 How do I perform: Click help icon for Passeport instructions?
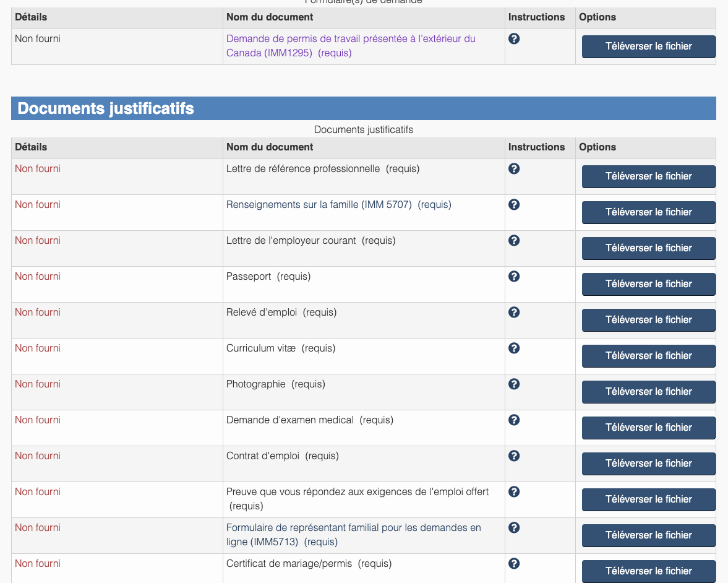[514, 277]
